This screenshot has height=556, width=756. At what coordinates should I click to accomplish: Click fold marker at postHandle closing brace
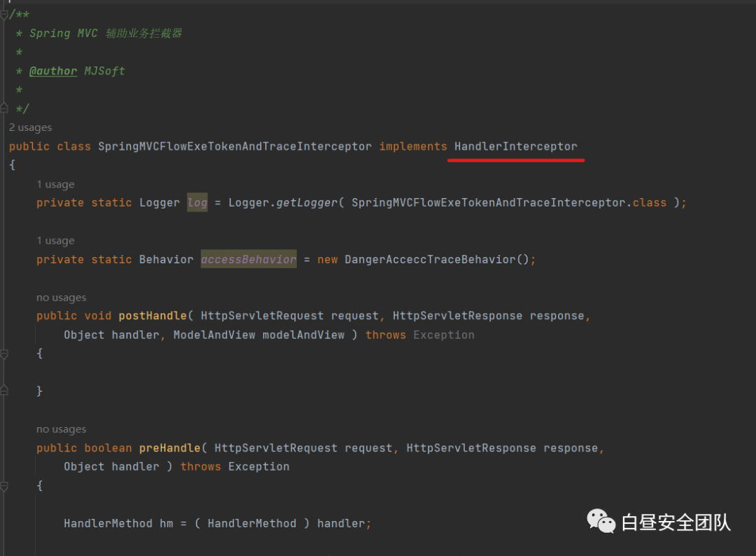(x=4, y=391)
